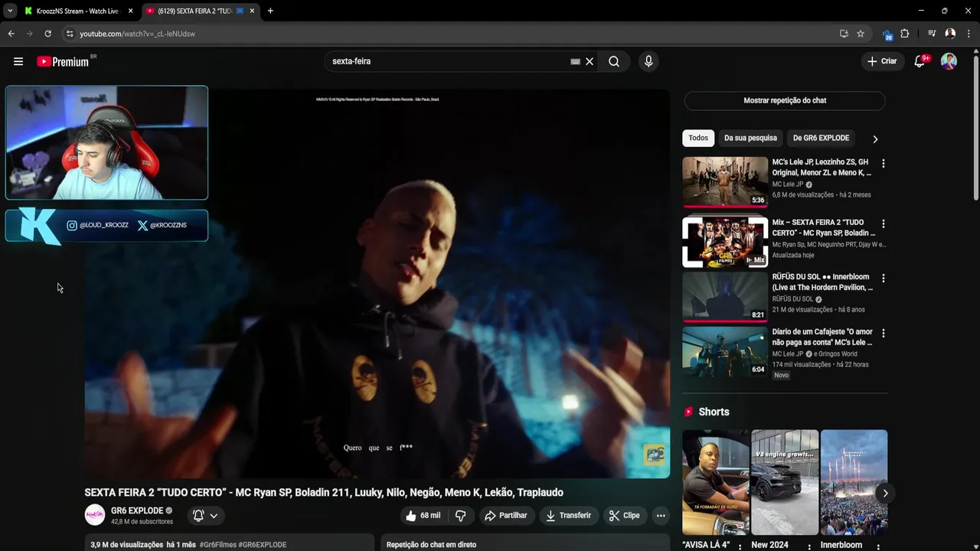
Task: Click the video player area
Action: [x=377, y=283]
